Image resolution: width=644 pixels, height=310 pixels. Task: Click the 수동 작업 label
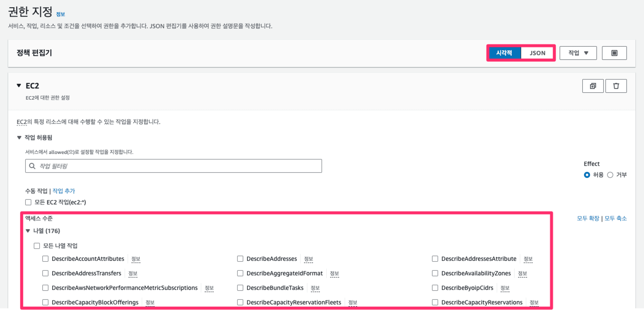coord(36,191)
